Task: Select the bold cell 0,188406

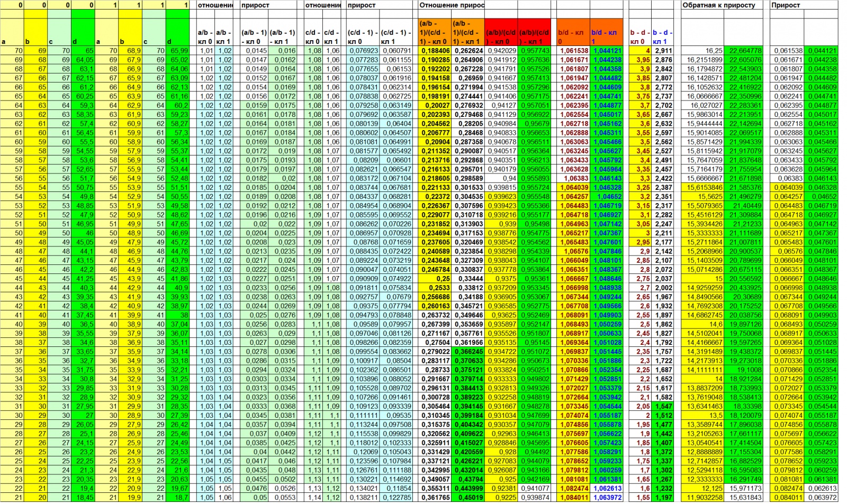Action: pos(435,51)
